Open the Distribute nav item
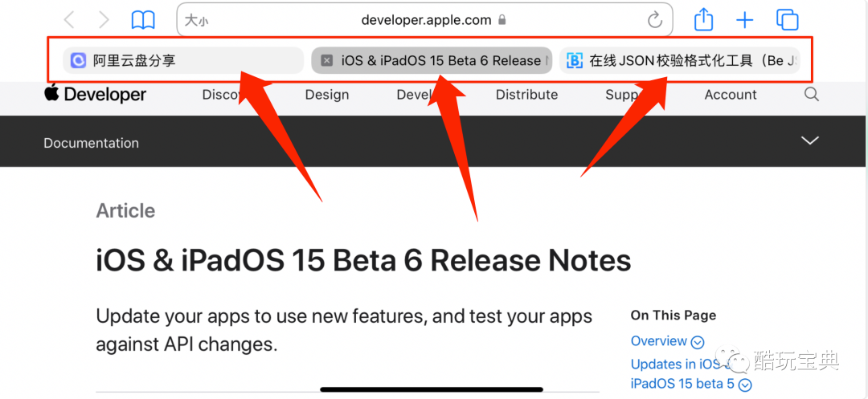868x399 pixels. [526, 95]
